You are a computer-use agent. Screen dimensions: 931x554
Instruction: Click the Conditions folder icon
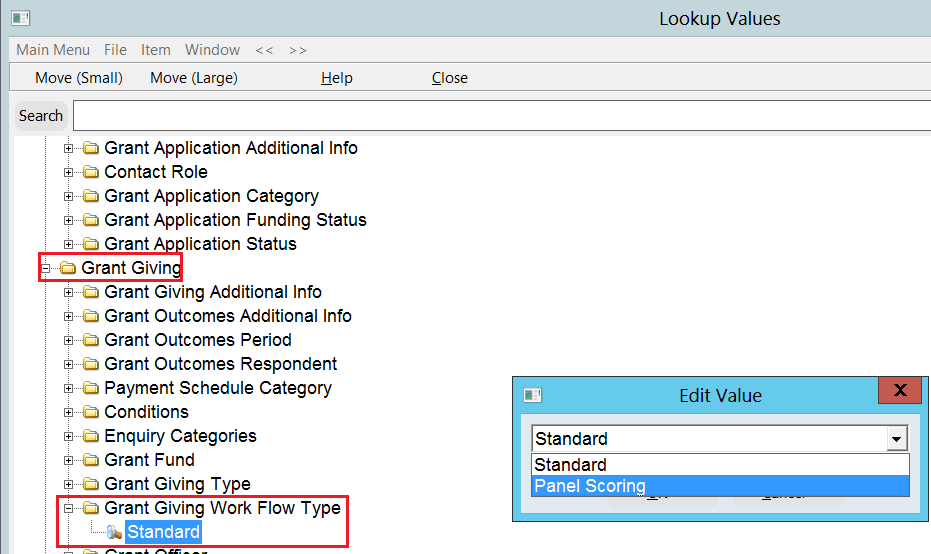[x=91, y=411]
